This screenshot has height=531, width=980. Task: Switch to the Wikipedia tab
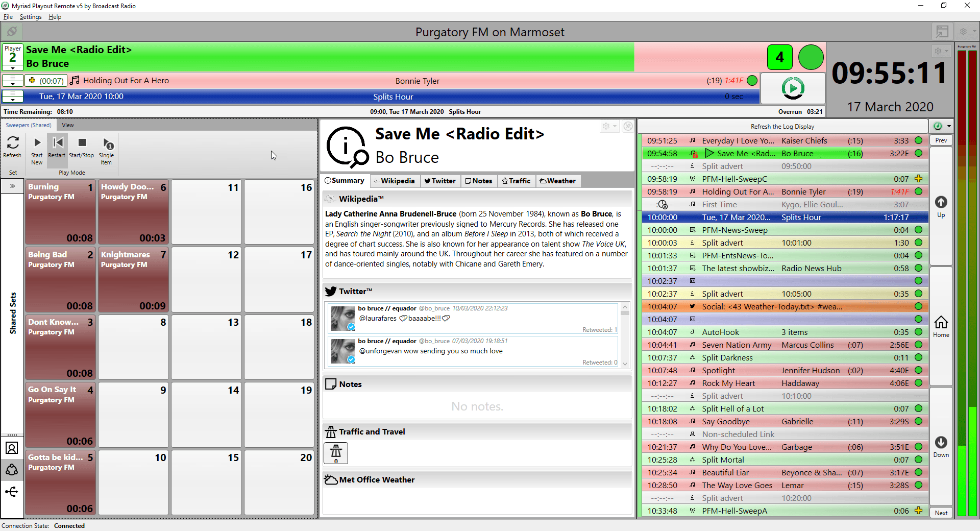(394, 181)
